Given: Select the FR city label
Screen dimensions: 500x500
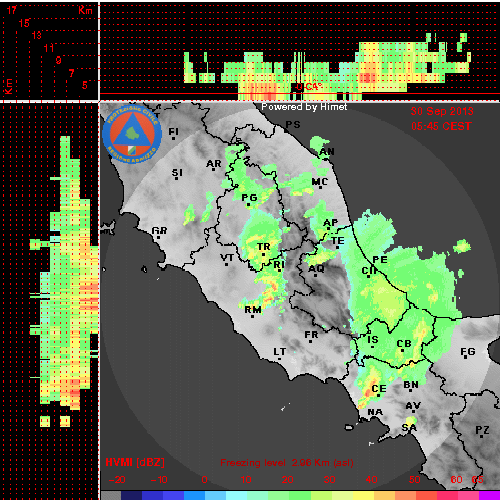Looking at the screenshot, I should (x=311, y=335).
